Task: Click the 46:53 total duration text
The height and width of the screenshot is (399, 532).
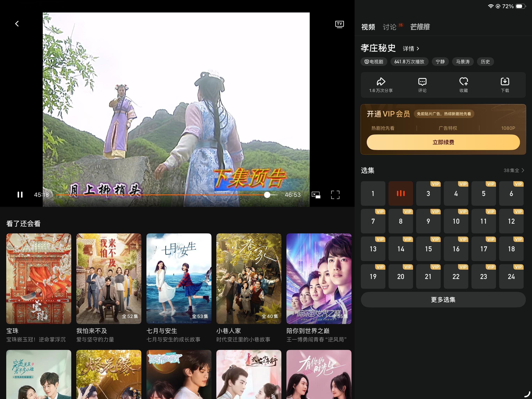Action: (x=293, y=195)
